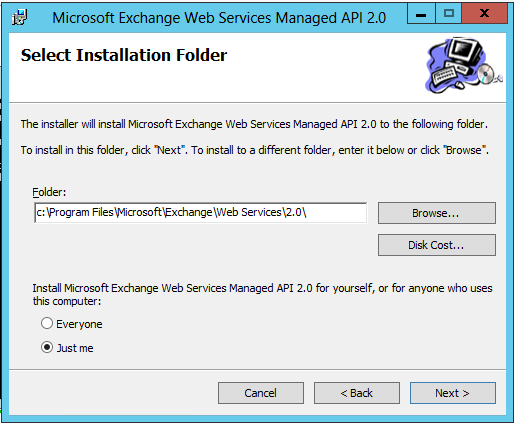Minimize the installer window

pos(421,14)
